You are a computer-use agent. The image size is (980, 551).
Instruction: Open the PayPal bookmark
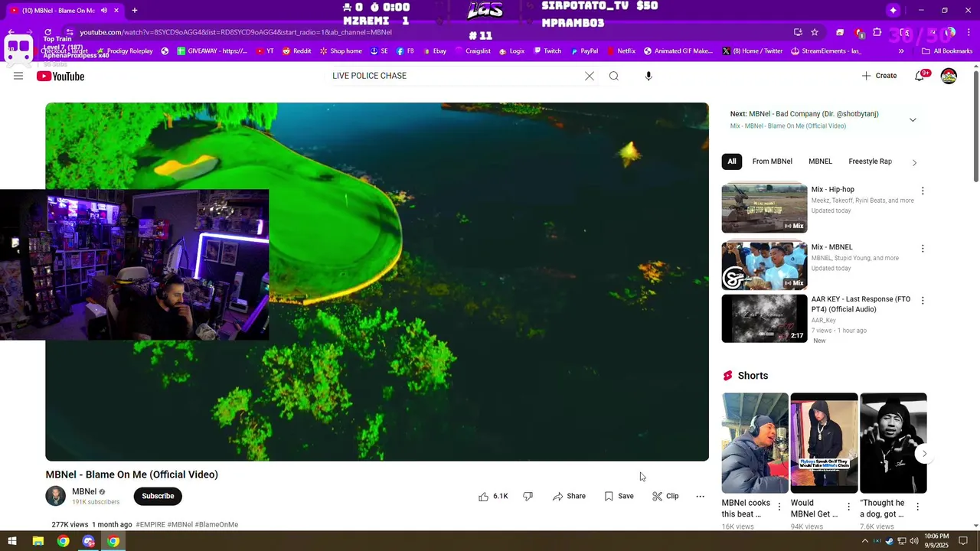[x=584, y=51]
